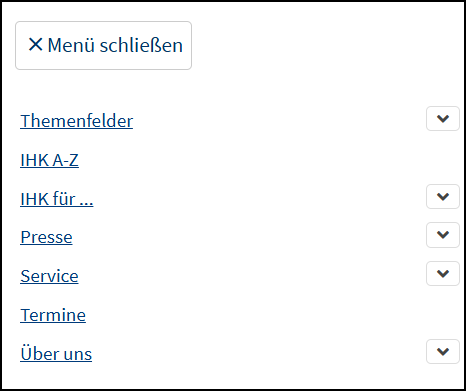Expand the Themenfelder submenu

click(443, 118)
